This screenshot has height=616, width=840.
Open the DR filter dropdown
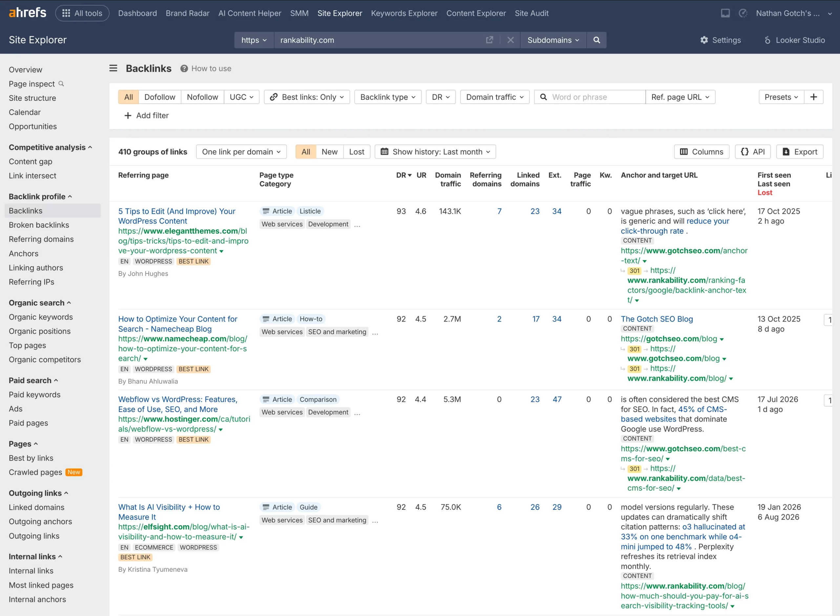pos(441,97)
